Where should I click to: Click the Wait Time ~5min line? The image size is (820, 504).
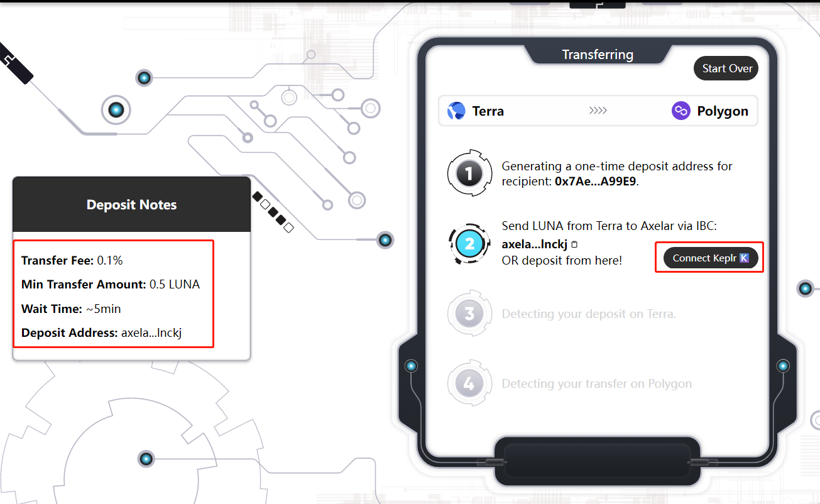point(71,309)
